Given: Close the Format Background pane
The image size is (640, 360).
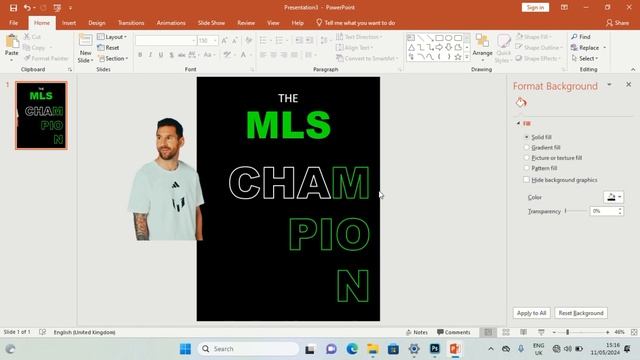Looking at the screenshot, I should click(629, 84).
